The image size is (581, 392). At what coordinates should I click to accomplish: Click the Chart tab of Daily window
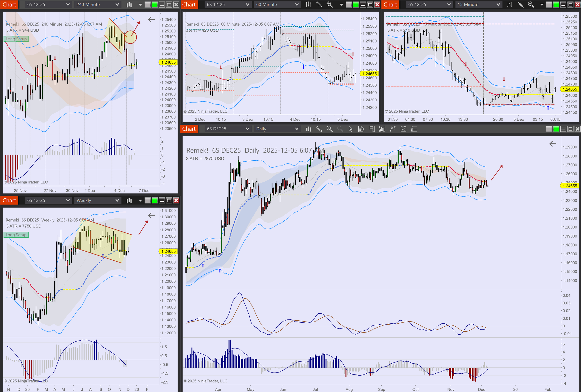pos(189,129)
